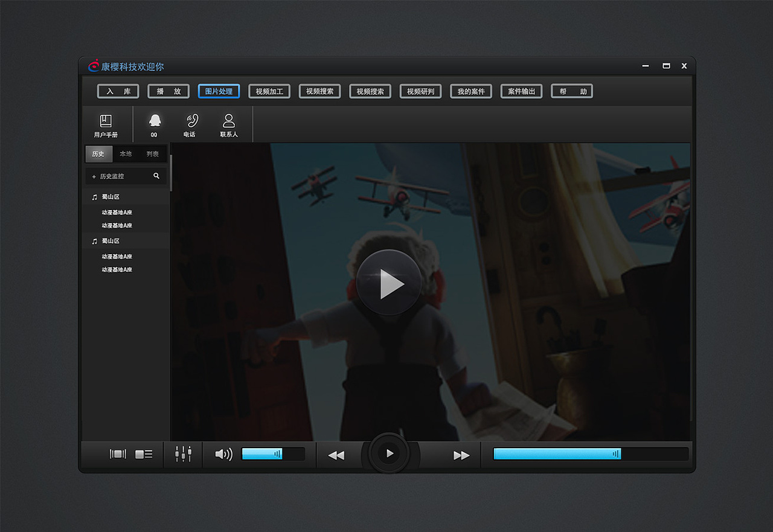Minimize the 康樱科技 window
Viewport: 773px width, 532px height.
click(x=646, y=65)
